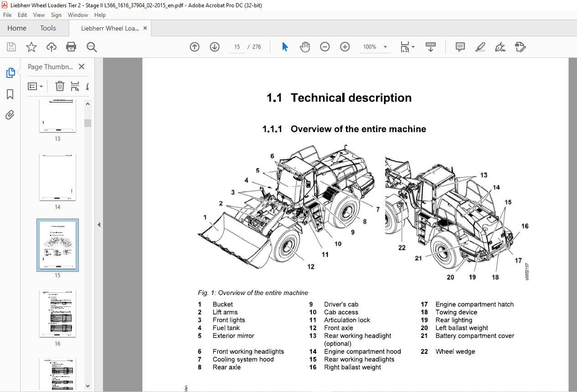Open the View menu
The height and width of the screenshot is (392, 577).
pos(39,15)
